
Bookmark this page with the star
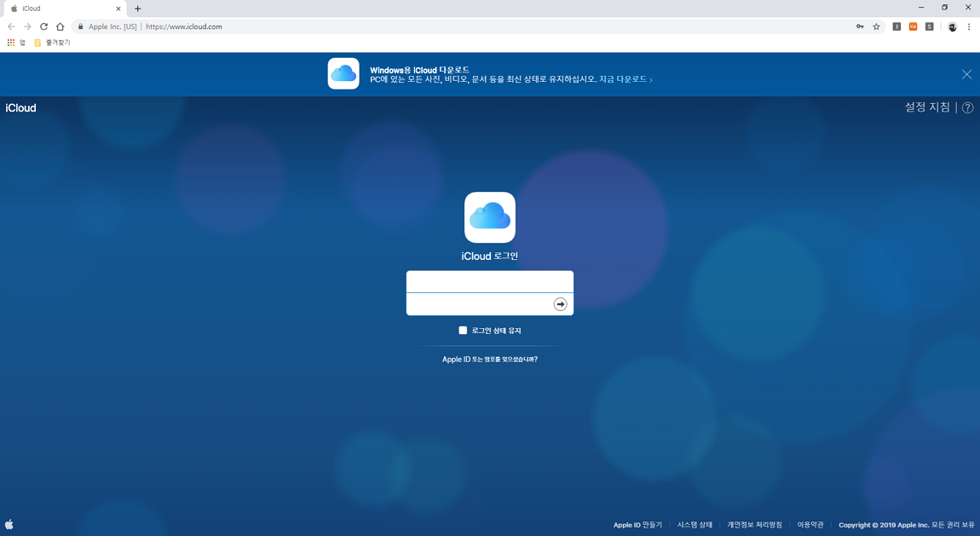pyautogui.click(x=876, y=26)
